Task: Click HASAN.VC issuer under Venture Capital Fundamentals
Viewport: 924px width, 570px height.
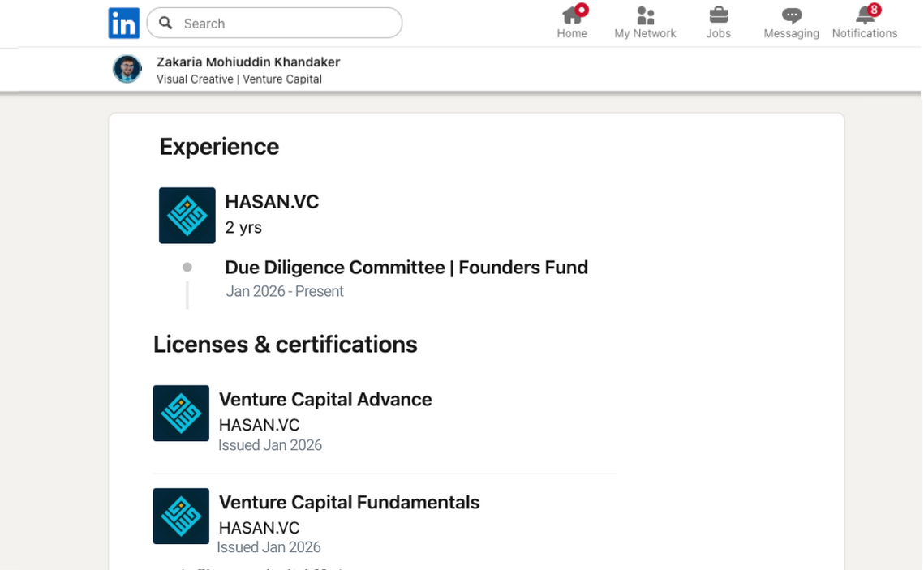Action: (259, 527)
